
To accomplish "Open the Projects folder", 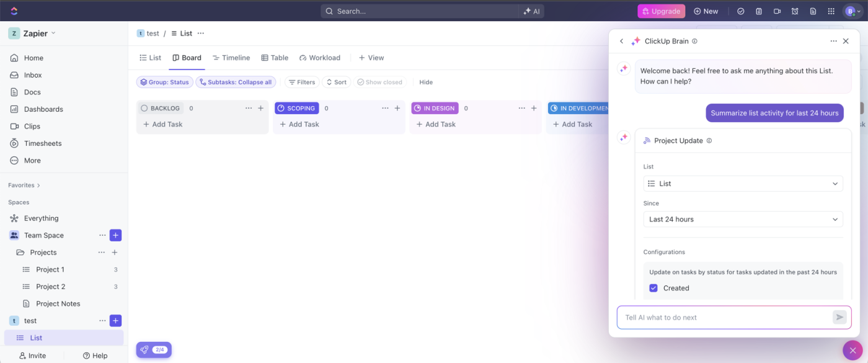I will pyautogui.click(x=43, y=253).
